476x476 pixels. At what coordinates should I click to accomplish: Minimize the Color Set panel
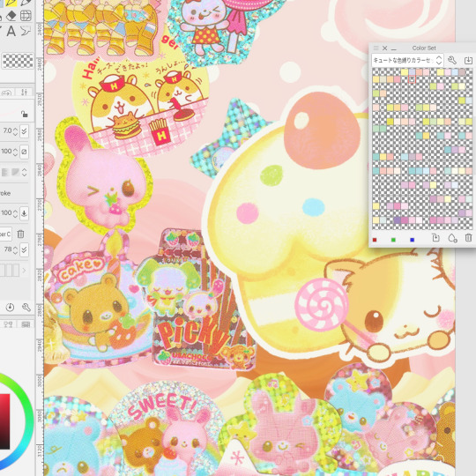tap(394, 48)
